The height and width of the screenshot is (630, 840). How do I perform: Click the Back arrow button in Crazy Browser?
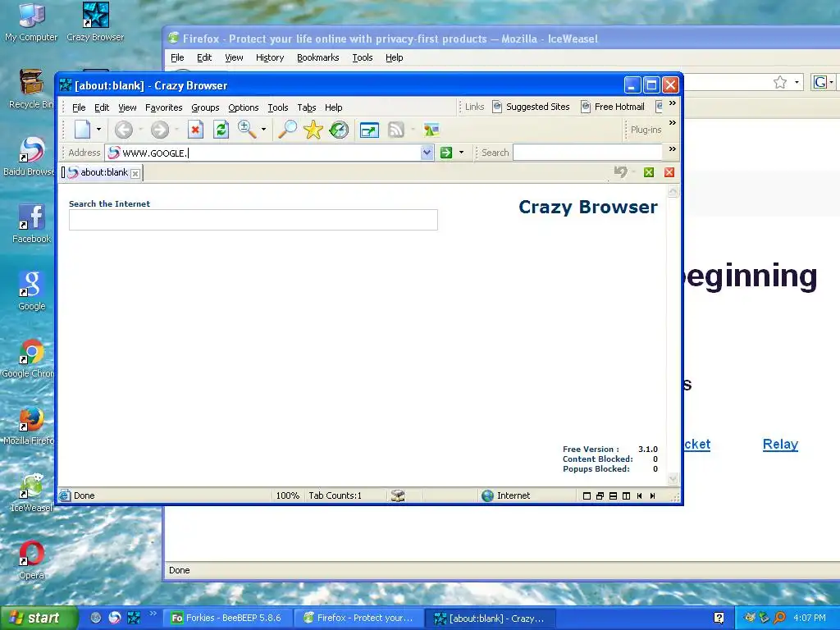(124, 130)
